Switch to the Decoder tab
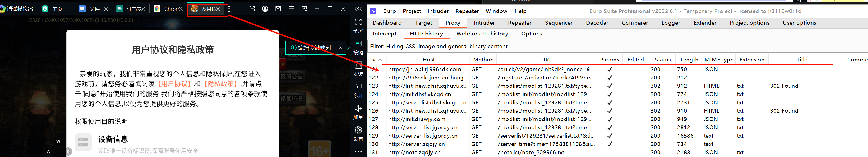 pyautogui.click(x=597, y=23)
